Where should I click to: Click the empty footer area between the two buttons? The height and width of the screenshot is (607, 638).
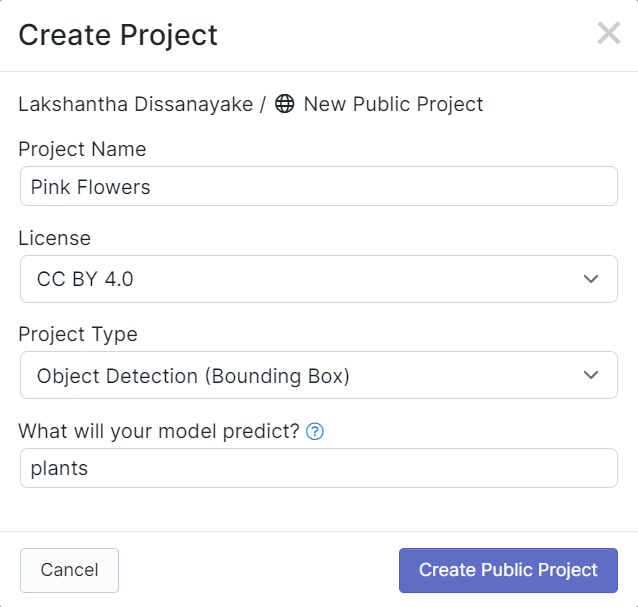[x=259, y=570]
